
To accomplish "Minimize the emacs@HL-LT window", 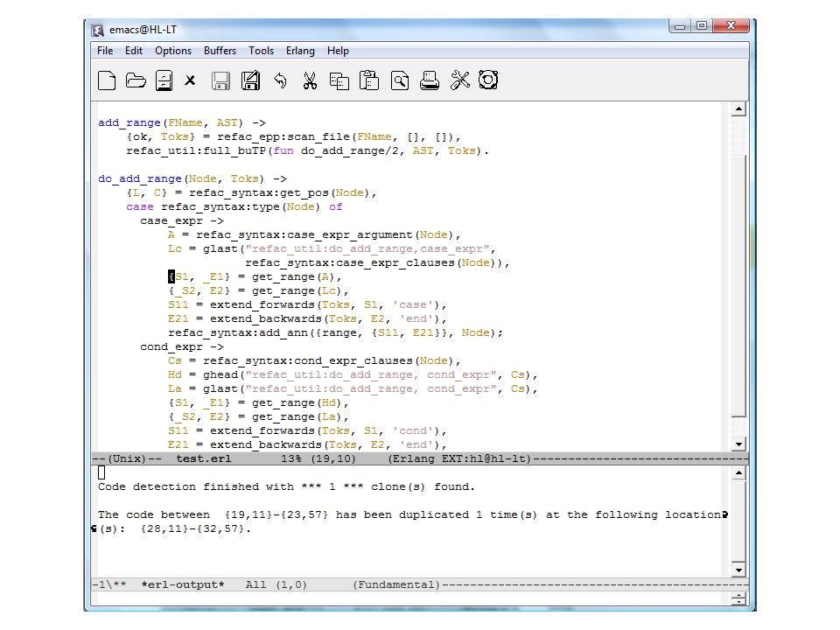I will tap(680, 25).
